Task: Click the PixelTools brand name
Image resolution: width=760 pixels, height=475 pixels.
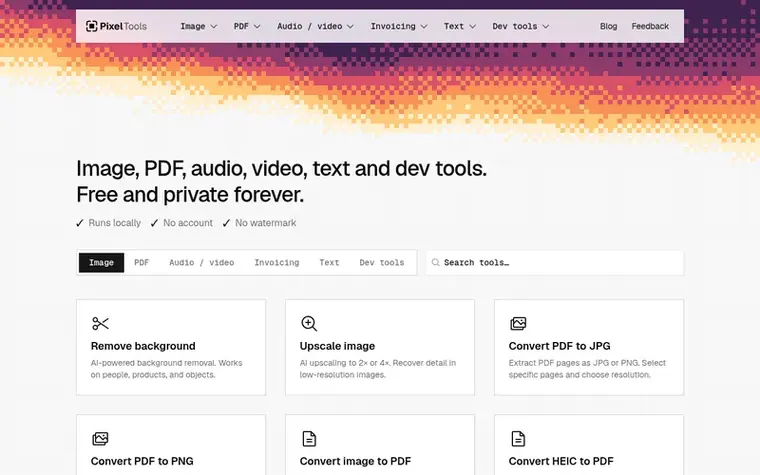Action: 123,26
